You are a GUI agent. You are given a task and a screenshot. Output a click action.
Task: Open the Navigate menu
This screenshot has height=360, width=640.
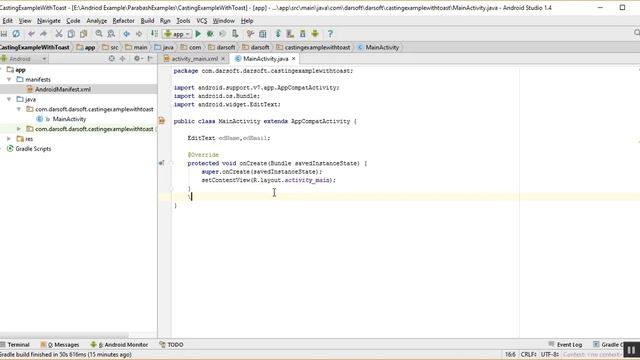click(x=49, y=20)
